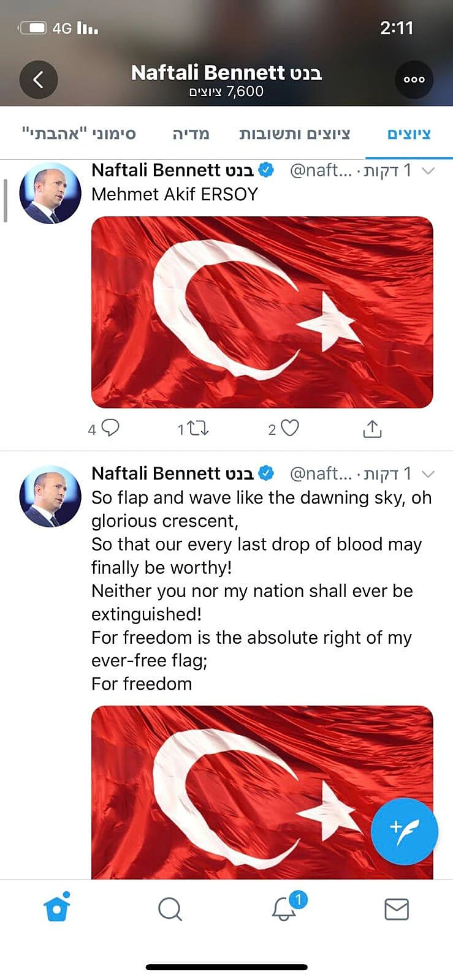Tap the back arrow button
Viewport: 453px width, 980px height.
click(x=39, y=80)
